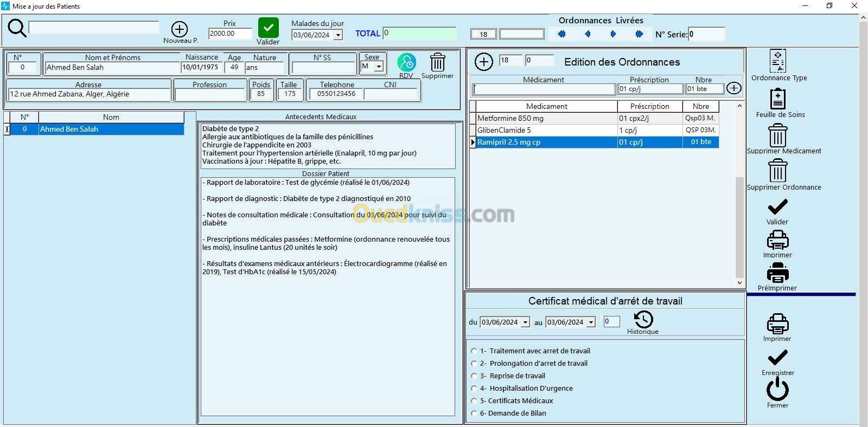Select '4- Hospitalisation D'urgence' option
The width and height of the screenshot is (868, 427).
click(x=474, y=389)
